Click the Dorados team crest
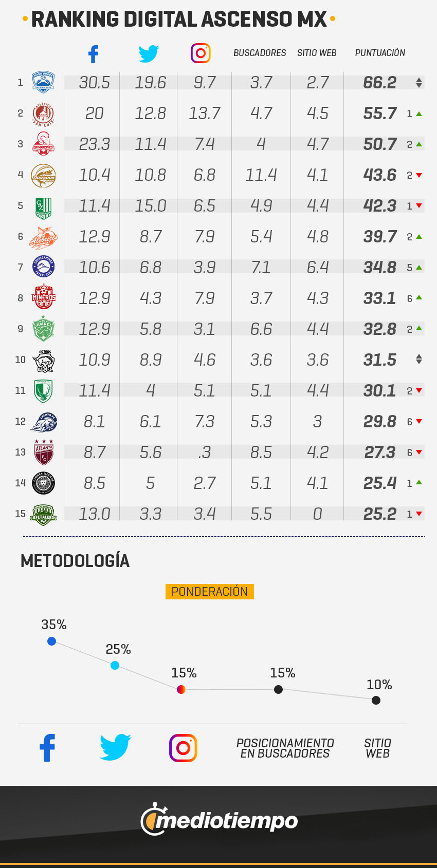Screen dimensions: 437x868 coord(43,175)
